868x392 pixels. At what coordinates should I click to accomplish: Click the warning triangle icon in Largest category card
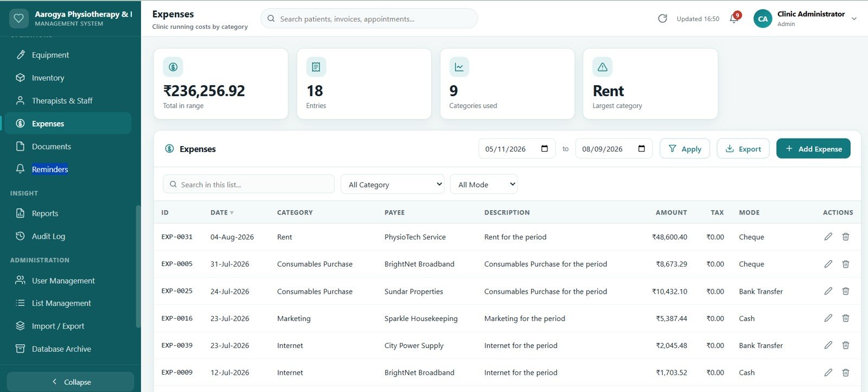(603, 67)
